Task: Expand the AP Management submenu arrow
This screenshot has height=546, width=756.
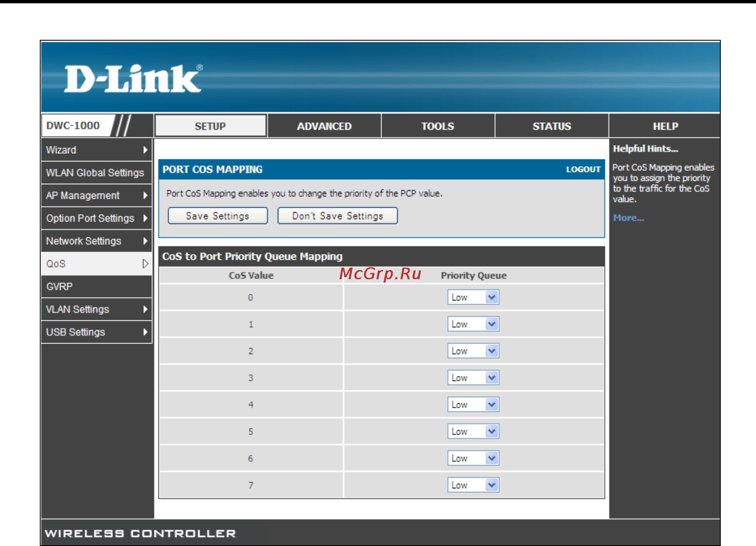Action: click(x=145, y=195)
